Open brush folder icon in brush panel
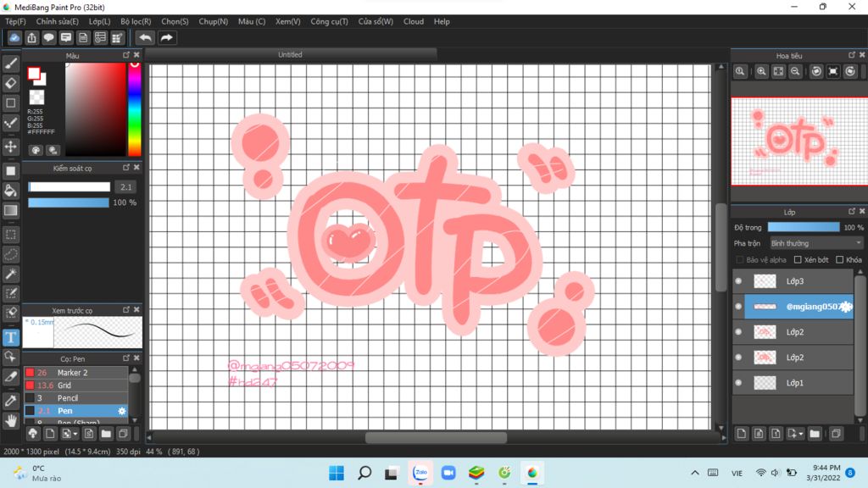Screen dimensions: 868x488 [x=106, y=434]
